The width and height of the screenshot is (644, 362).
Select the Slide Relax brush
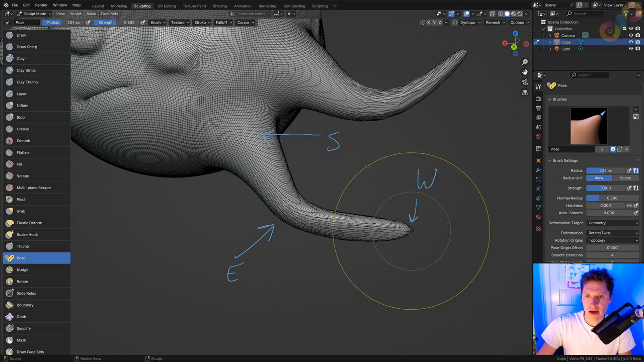[36, 293]
